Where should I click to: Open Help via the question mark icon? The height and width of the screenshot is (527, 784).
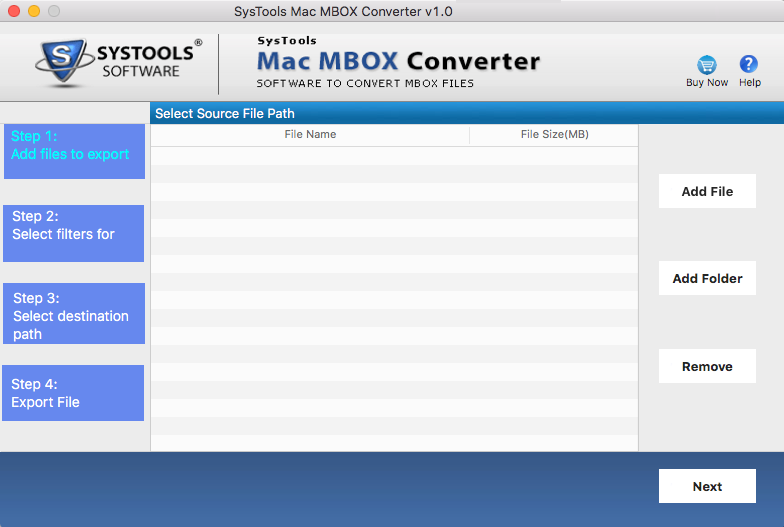pyautogui.click(x=748, y=64)
